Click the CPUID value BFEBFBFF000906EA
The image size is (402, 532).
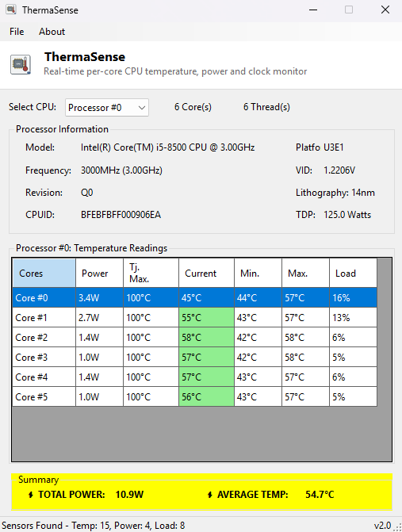coord(121,215)
